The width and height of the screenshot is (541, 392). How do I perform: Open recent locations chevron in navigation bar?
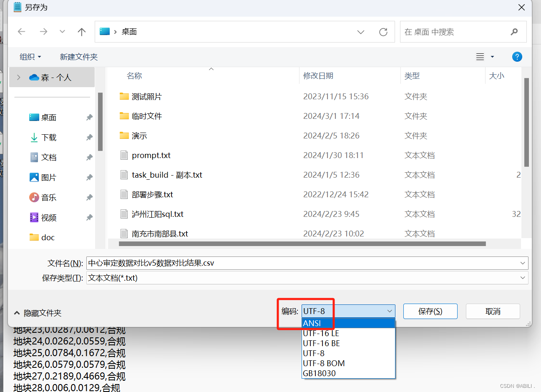click(x=62, y=32)
